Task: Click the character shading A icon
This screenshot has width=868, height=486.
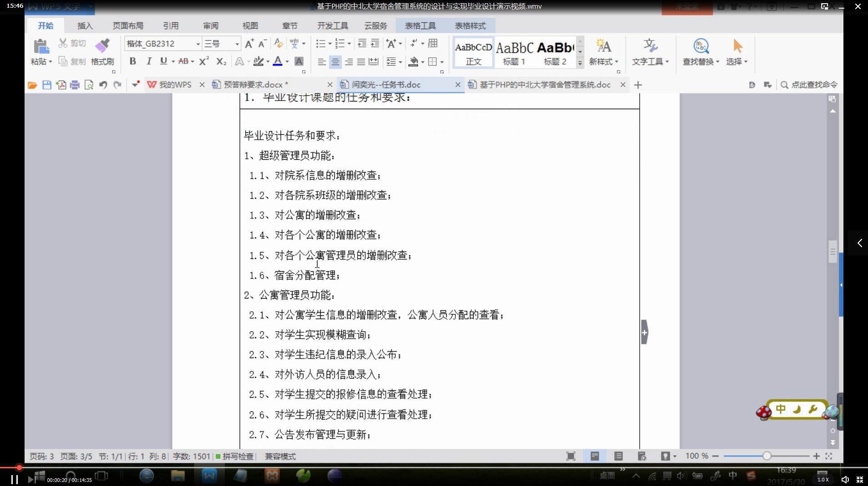Action: click(299, 61)
